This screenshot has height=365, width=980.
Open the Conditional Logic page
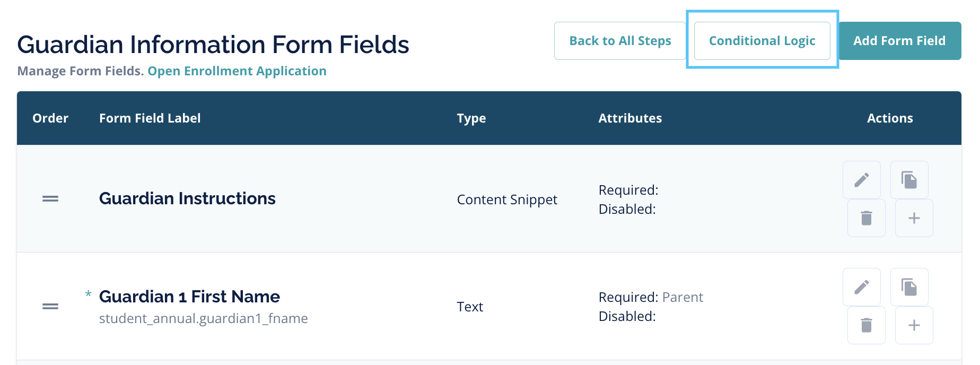(762, 41)
